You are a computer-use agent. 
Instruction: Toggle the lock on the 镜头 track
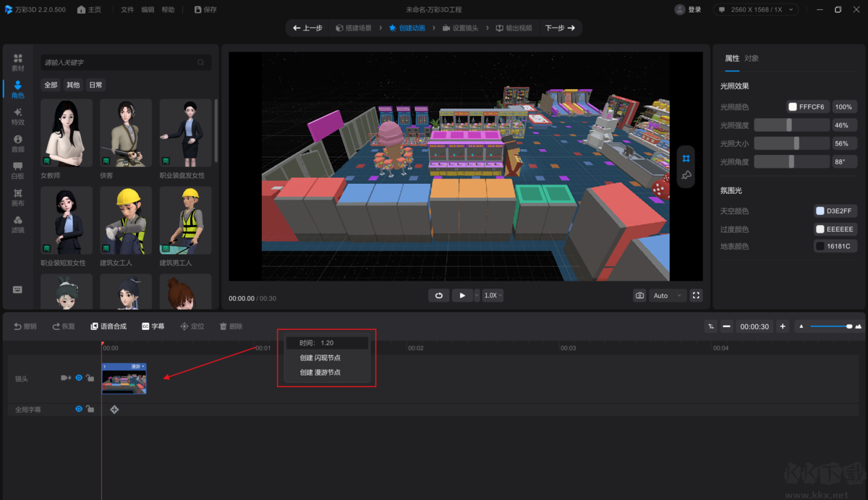(x=90, y=378)
